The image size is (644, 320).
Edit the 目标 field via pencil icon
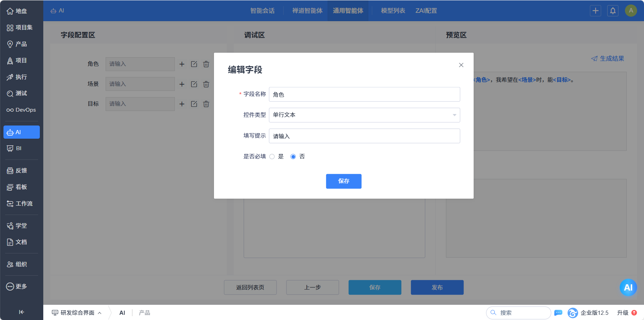tap(194, 104)
